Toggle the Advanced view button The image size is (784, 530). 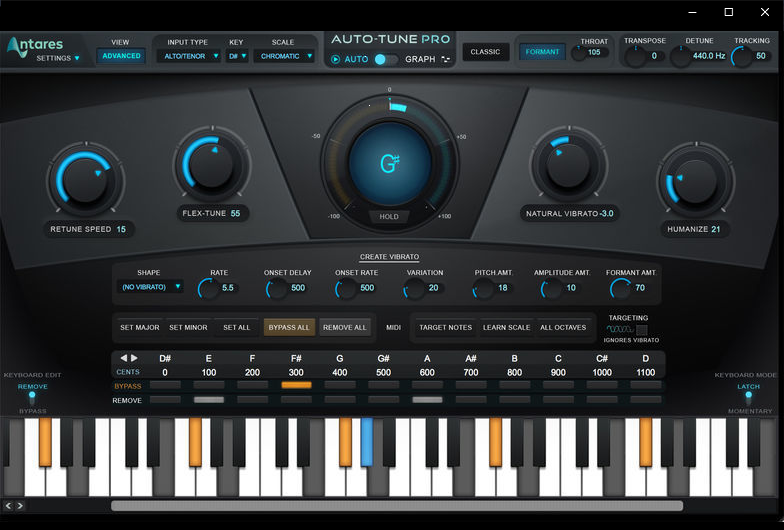pos(122,56)
